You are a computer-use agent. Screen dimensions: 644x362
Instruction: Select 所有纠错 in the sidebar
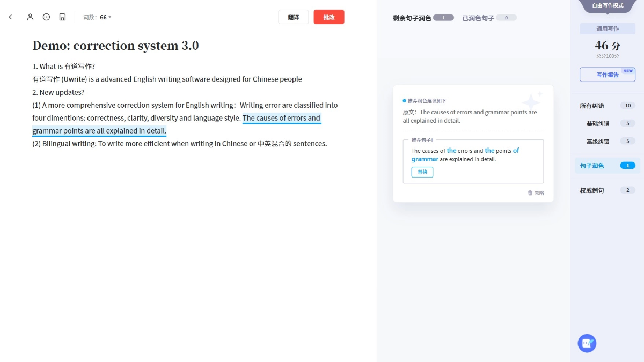tap(592, 106)
